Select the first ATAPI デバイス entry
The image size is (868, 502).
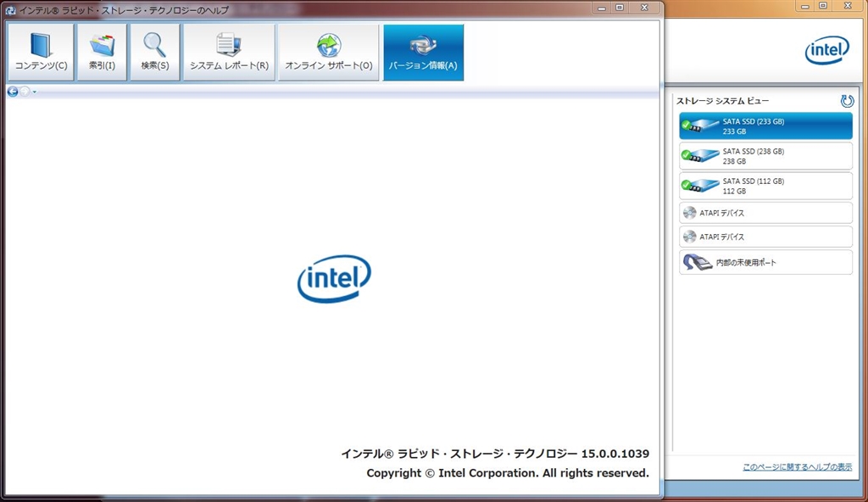coord(765,213)
